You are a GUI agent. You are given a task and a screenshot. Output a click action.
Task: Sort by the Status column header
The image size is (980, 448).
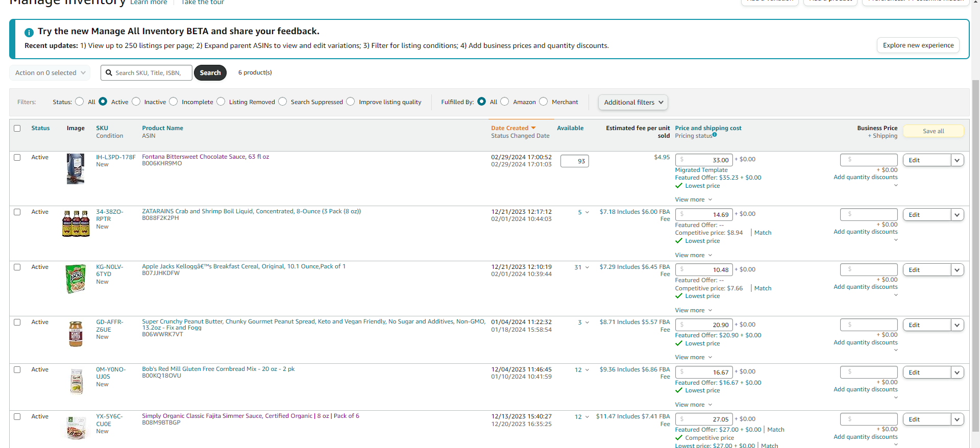point(40,128)
